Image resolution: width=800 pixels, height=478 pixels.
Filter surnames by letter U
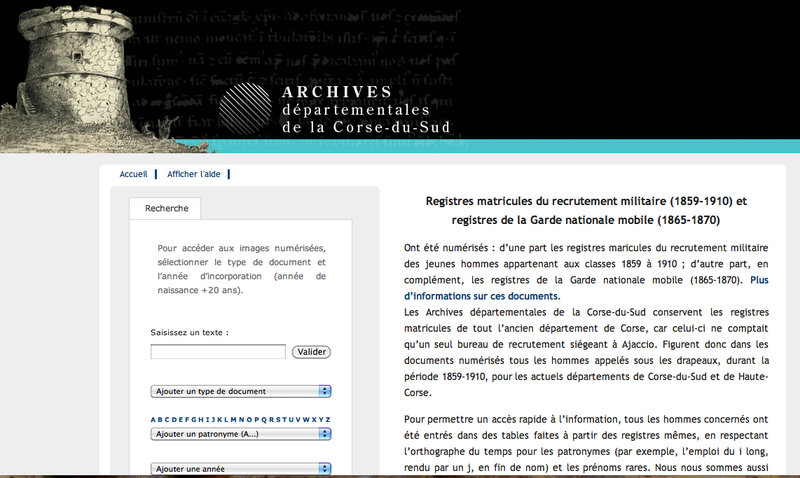click(291, 419)
